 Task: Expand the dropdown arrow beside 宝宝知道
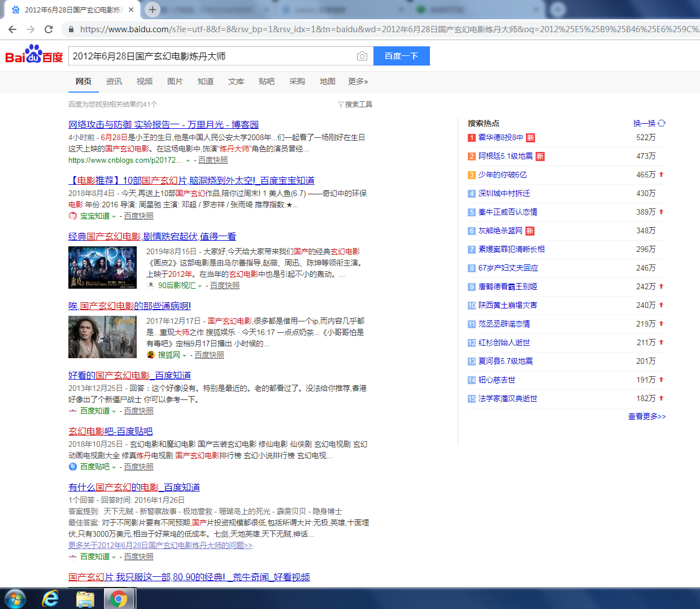114,217
